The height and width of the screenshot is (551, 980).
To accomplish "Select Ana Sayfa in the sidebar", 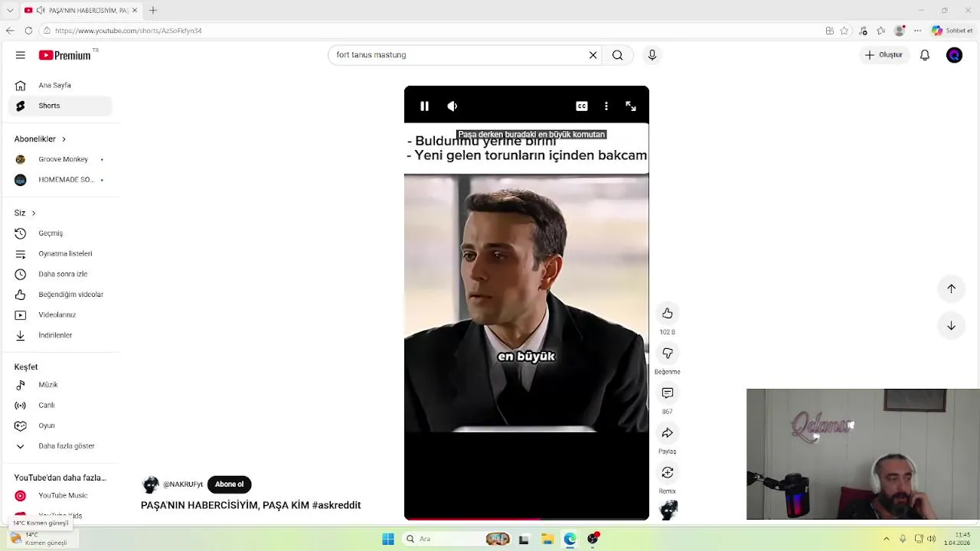I will pyautogui.click(x=60, y=85).
